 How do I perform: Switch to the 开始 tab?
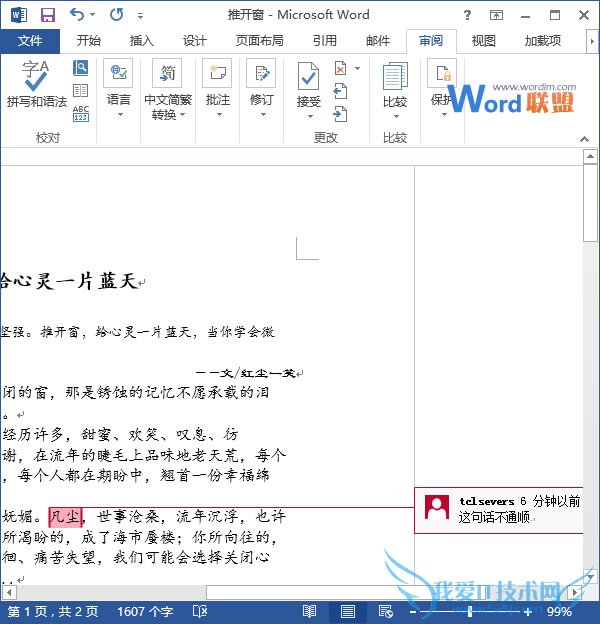89,41
